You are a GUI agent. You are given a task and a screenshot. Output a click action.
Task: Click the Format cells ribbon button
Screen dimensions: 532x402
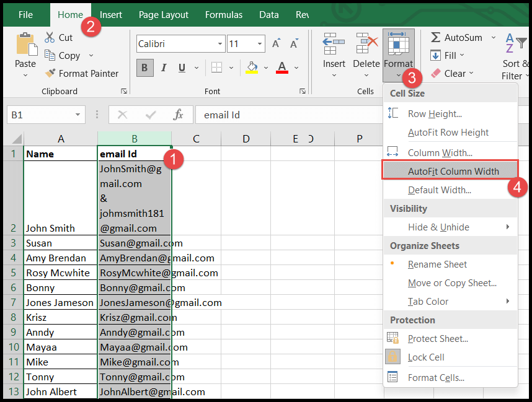(x=398, y=55)
